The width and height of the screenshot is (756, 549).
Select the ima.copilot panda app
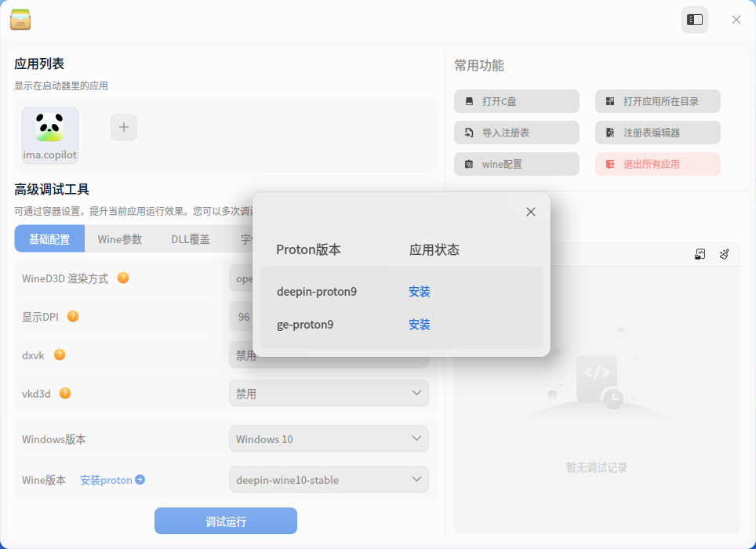(50, 136)
